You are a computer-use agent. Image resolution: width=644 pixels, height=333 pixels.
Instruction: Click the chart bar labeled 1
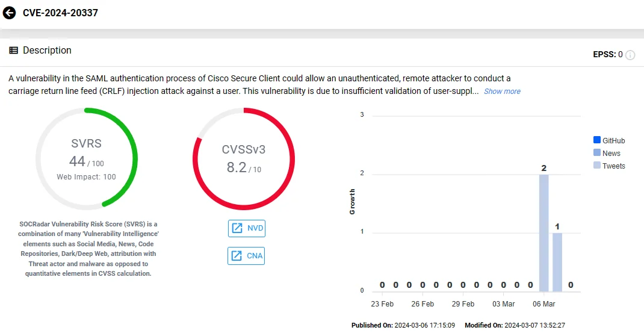tap(557, 263)
